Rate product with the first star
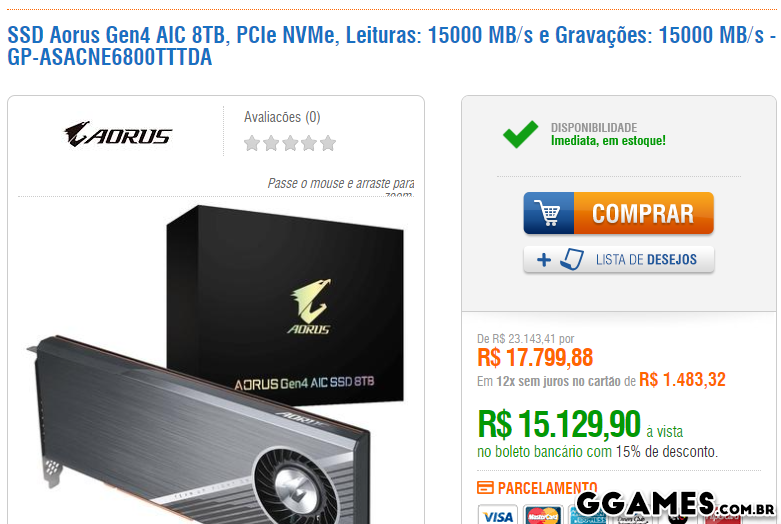The height and width of the screenshot is (524, 781). (x=252, y=143)
